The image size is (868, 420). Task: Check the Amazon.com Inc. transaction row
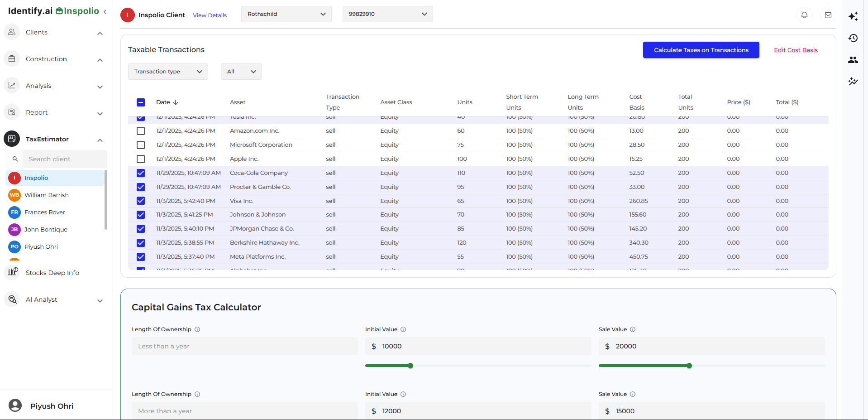click(x=141, y=131)
